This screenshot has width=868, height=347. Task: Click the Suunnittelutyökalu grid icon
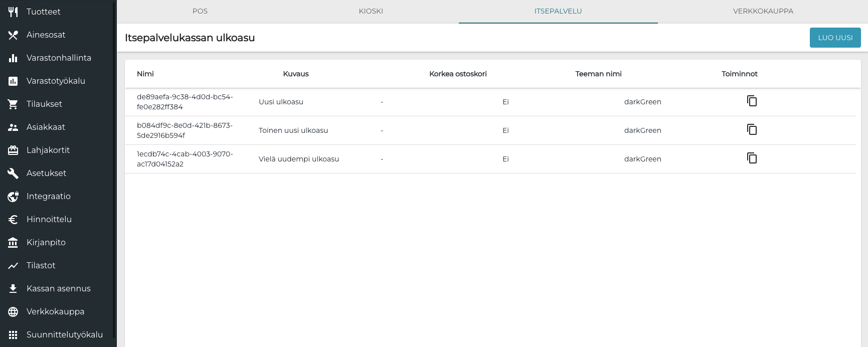pyautogui.click(x=13, y=334)
